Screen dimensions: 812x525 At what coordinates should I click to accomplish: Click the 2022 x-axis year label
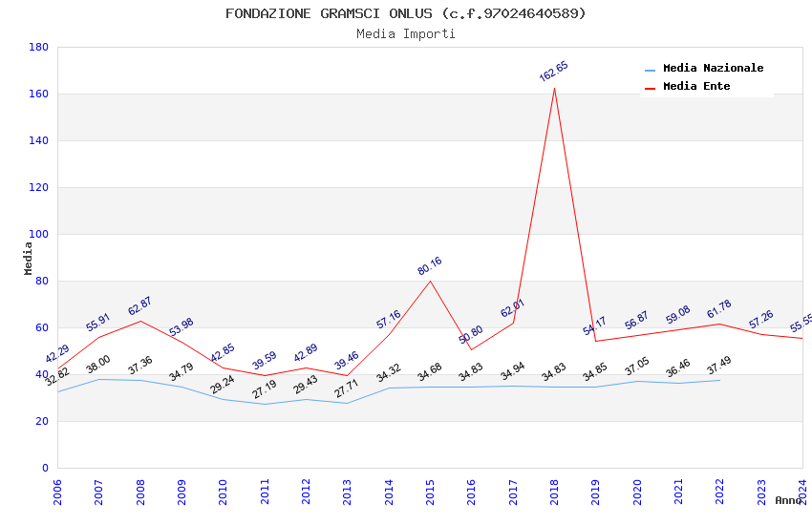tap(719, 492)
